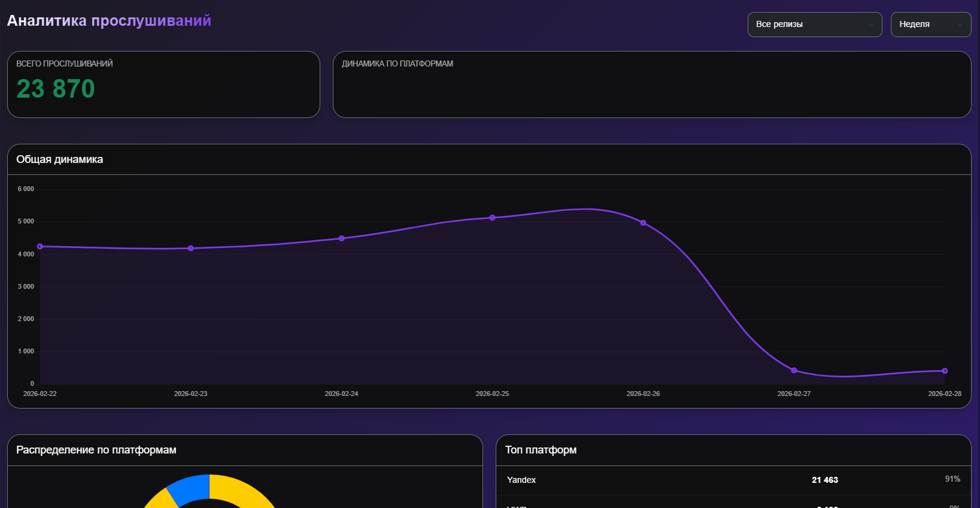Screen dimensions: 980x508
Task: Click the "Топ платформ" heading
Action: click(x=541, y=450)
